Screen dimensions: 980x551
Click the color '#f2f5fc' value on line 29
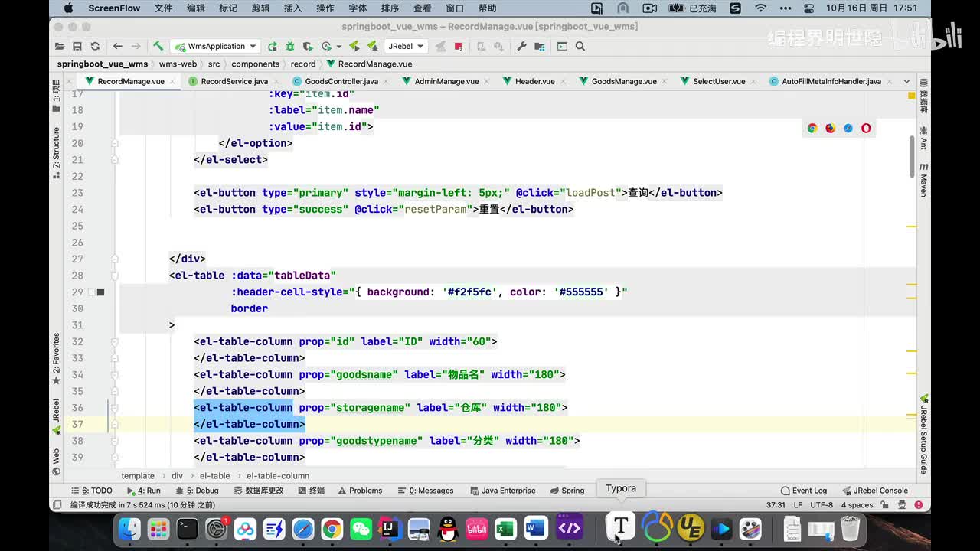coord(470,292)
